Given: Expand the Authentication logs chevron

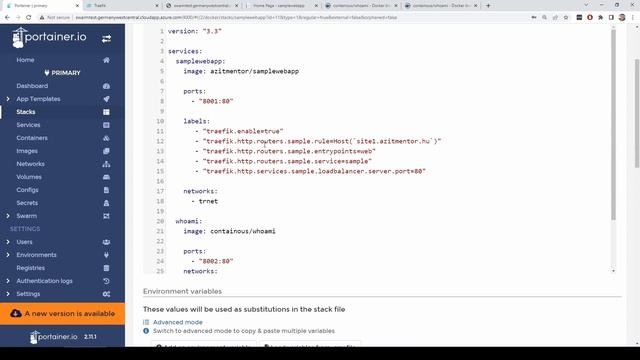Looking at the screenshot, I should point(8,281).
